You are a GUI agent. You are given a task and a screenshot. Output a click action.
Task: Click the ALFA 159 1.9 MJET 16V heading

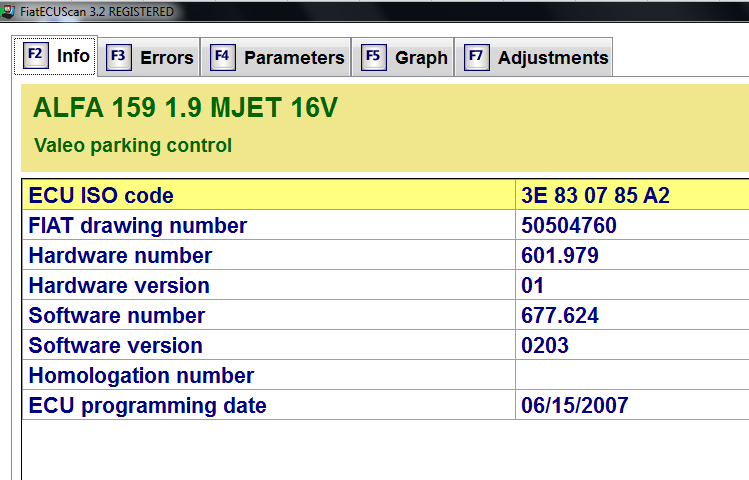coord(185,108)
